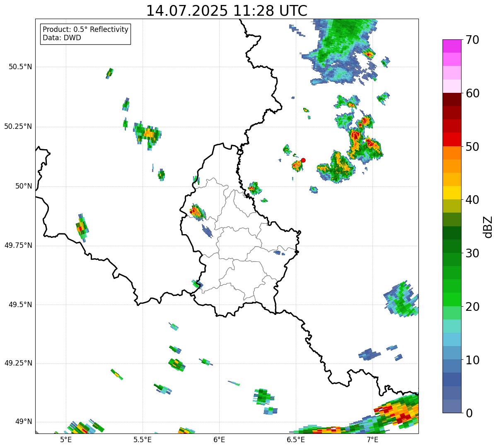This screenshot has height=448, width=498.
Task: Click the 6°E longitude label
Action: (x=219, y=439)
